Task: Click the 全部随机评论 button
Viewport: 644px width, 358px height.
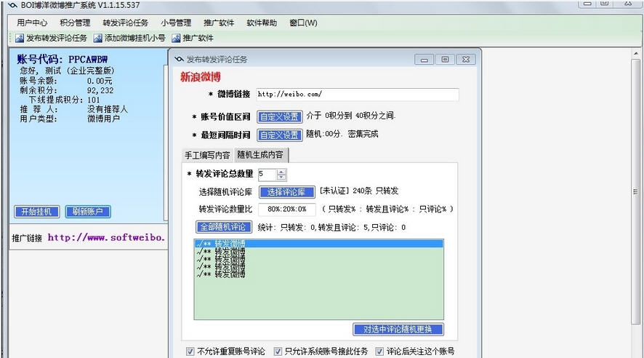Action: pos(224,227)
